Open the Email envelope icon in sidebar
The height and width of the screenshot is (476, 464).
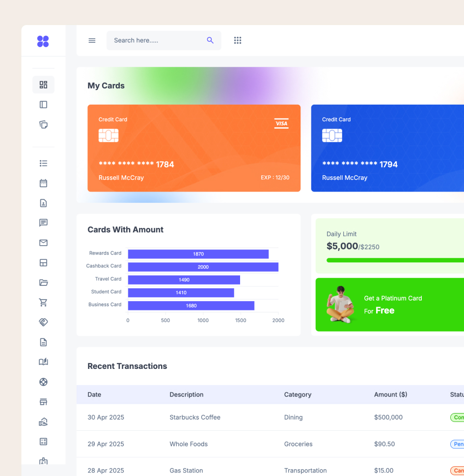(43, 243)
